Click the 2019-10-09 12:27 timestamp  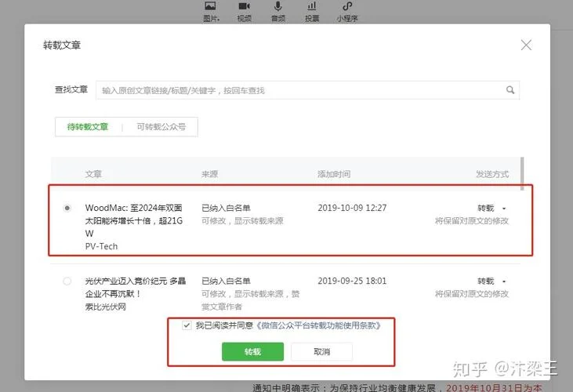(x=352, y=208)
